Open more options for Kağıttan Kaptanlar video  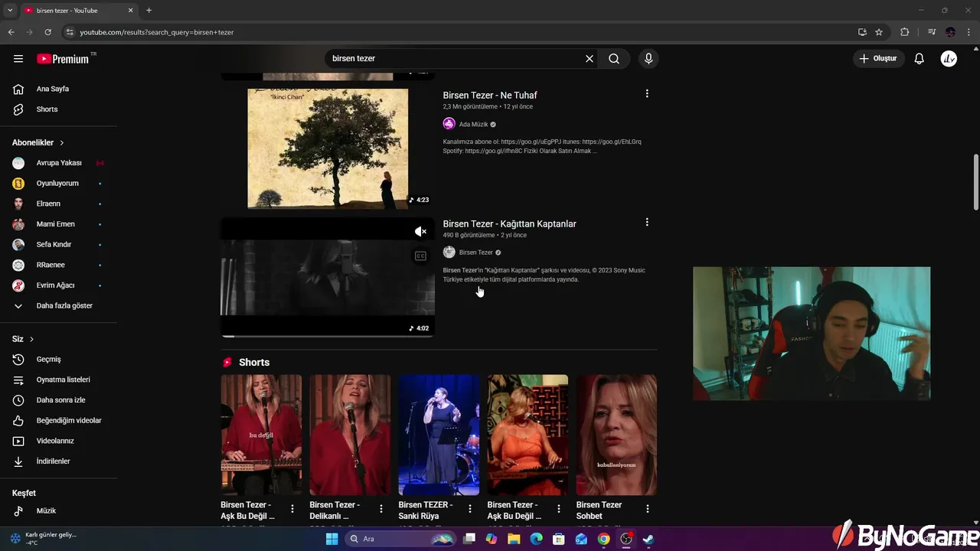[x=647, y=222]
